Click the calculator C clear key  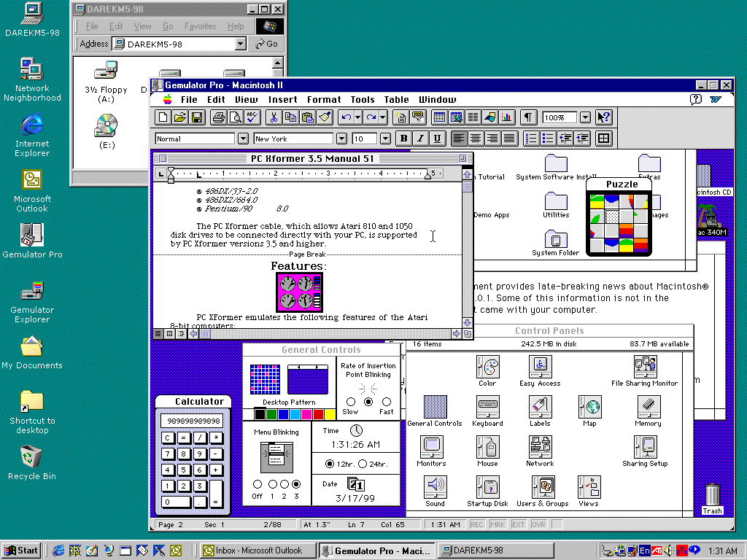pyautogui.click(x=167, y=437)
